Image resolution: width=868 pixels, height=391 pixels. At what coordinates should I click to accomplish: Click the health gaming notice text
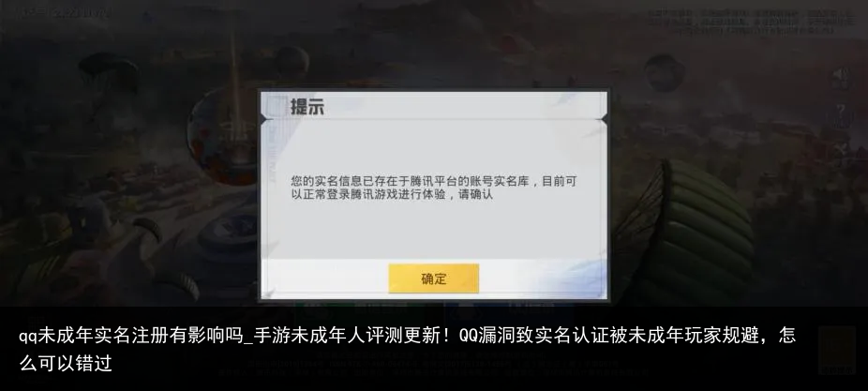pyautogui.click(x=751, y=23)
